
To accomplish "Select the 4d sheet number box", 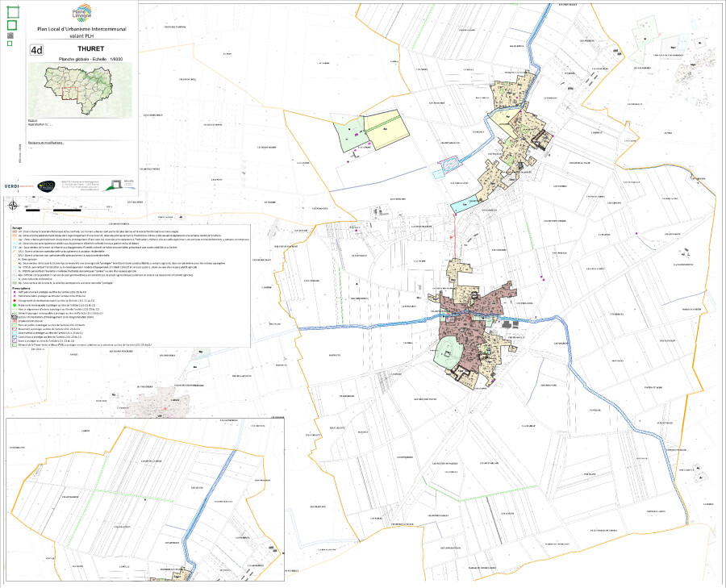I will click(x=36, y=50).
